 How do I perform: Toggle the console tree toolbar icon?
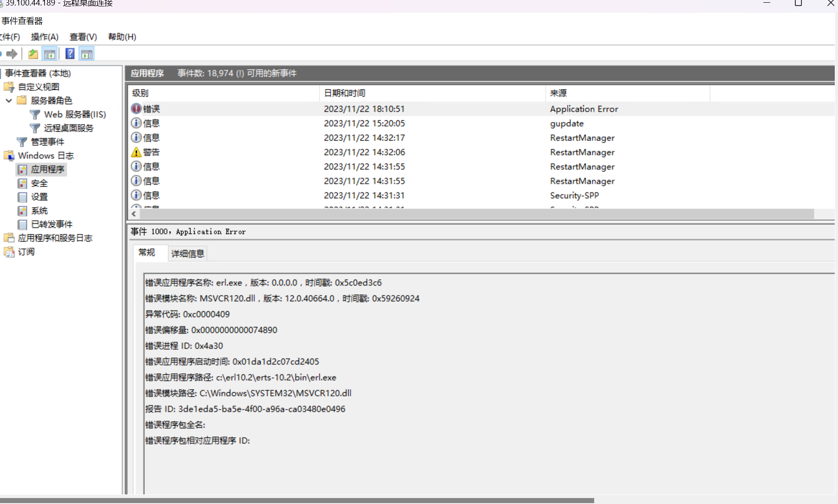click(49, 54)
